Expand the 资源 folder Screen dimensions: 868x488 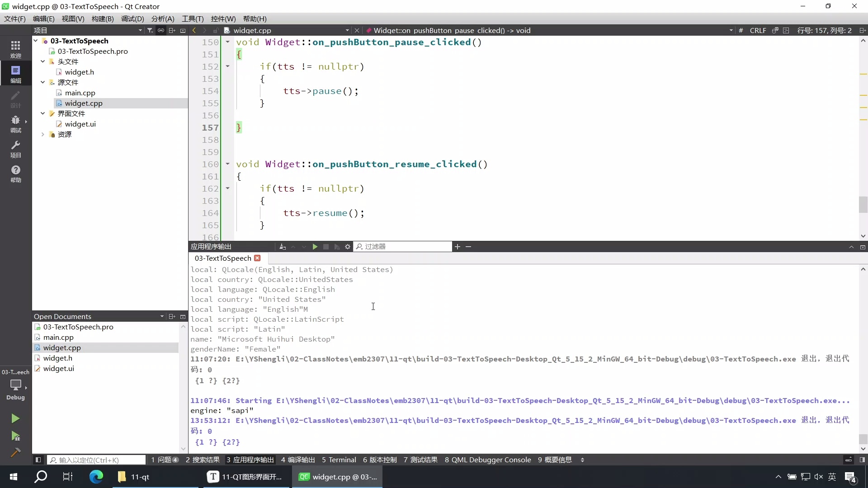(43, 134)
